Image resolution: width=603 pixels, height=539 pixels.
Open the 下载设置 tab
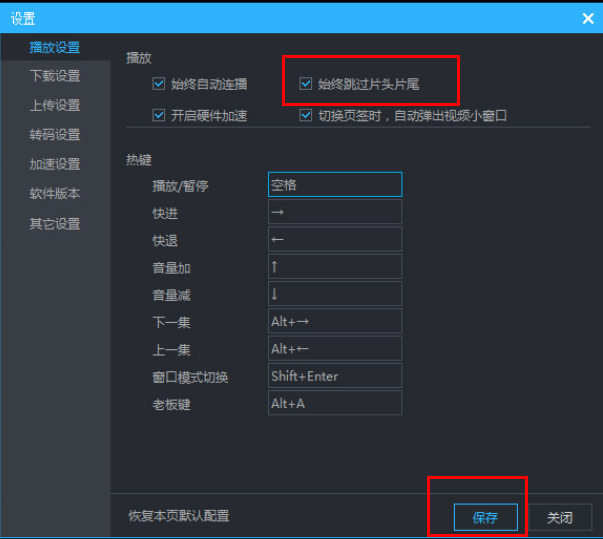click(55, 76)
